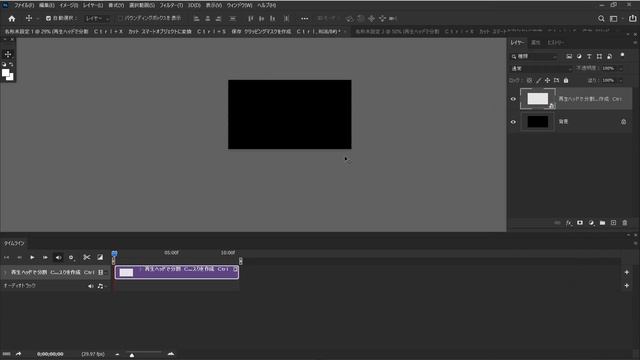The image size is (640, 360).
Task: Open the 通常 blend mode dropdown
Action: coord(541,68)
